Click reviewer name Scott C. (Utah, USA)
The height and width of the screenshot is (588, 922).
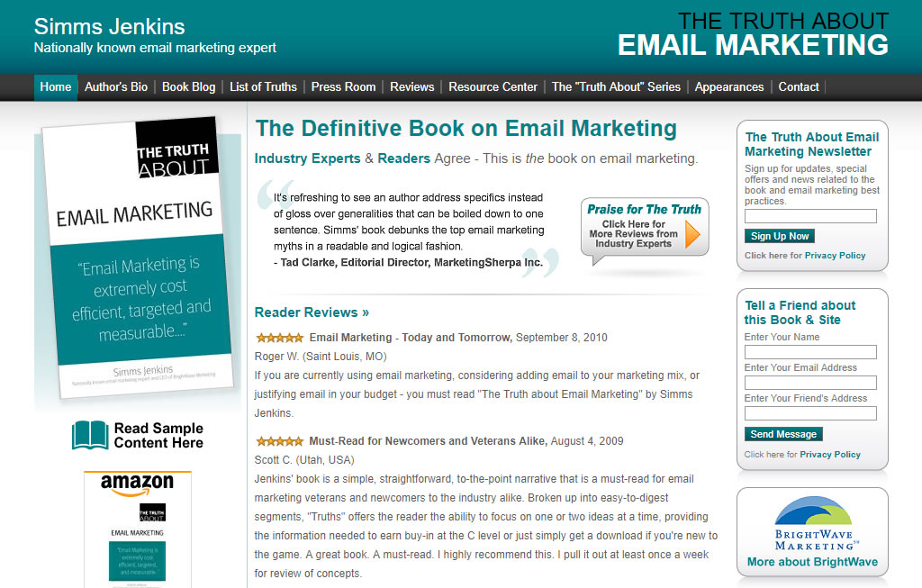click(304, 460)
